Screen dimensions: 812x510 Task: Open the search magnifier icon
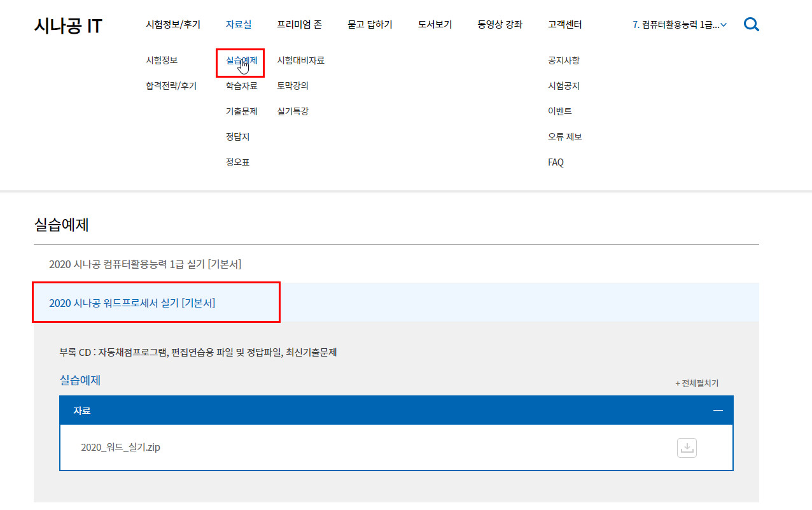pos(752,25)
